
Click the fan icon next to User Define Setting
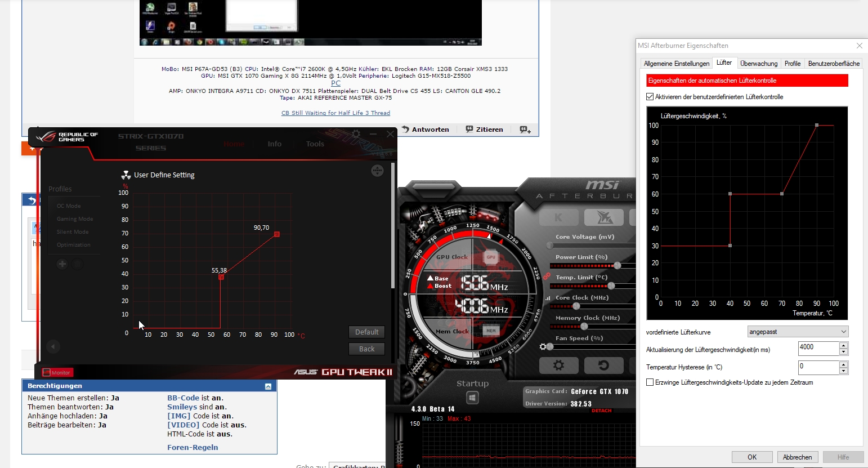pos(126,175)
